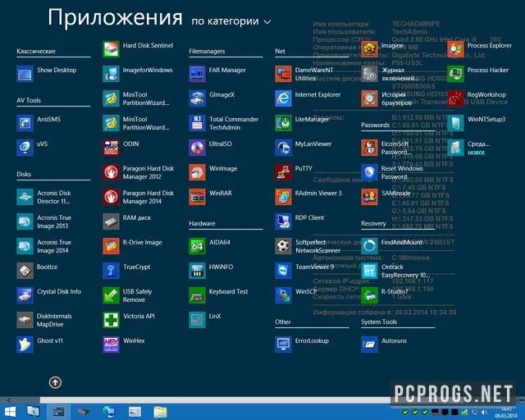Launch LiteManager icon
The height and width of the screenshot is (420, 525).
[x=283, y=123]
